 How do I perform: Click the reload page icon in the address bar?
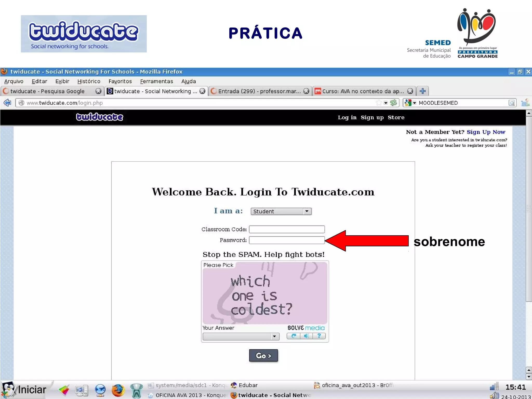point(394,103)
